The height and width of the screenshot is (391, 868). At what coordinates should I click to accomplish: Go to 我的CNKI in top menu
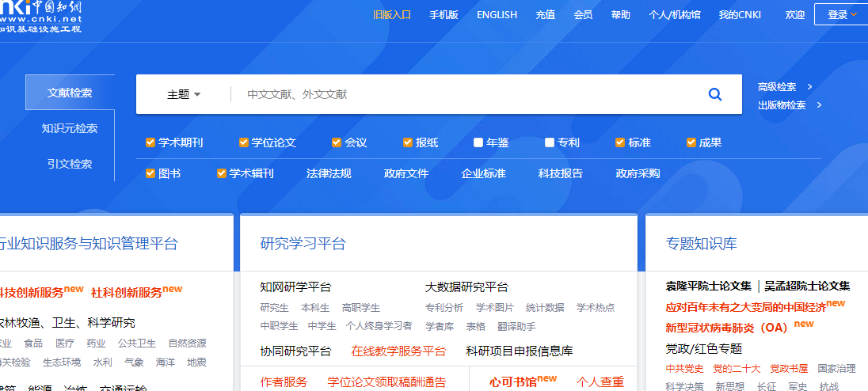(740, 14)
